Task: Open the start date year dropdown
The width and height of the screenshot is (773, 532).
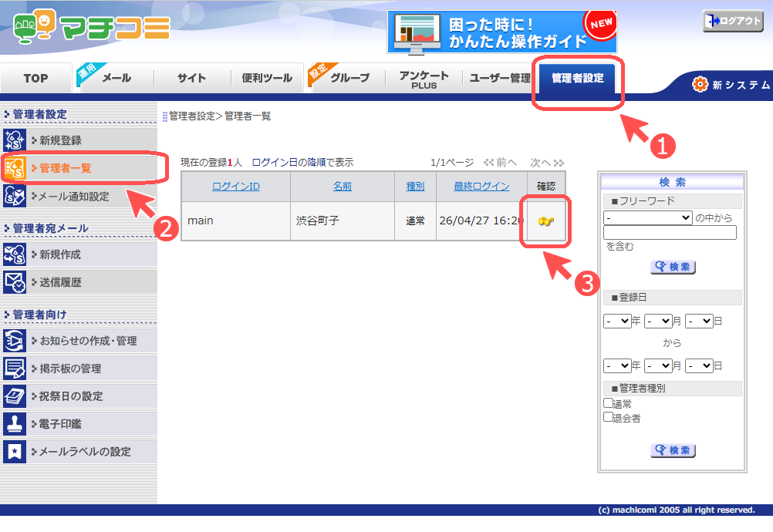Action: tap(616, 321)
